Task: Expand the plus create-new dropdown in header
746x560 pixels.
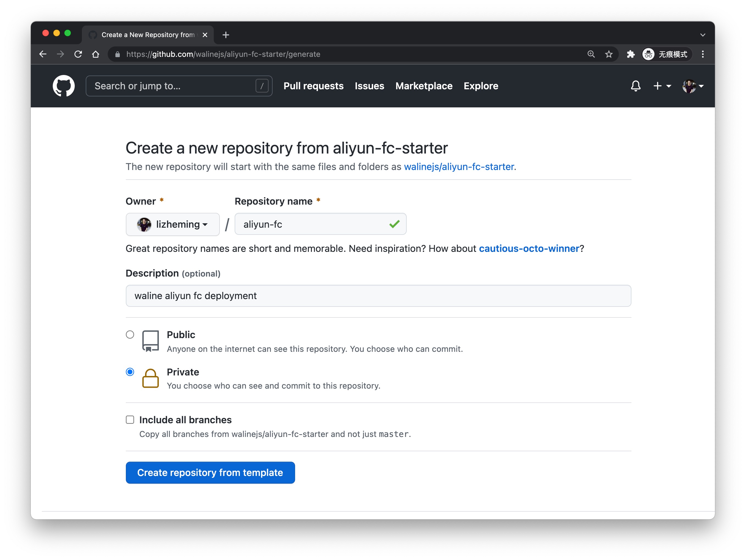Action: tap(662, 86)
